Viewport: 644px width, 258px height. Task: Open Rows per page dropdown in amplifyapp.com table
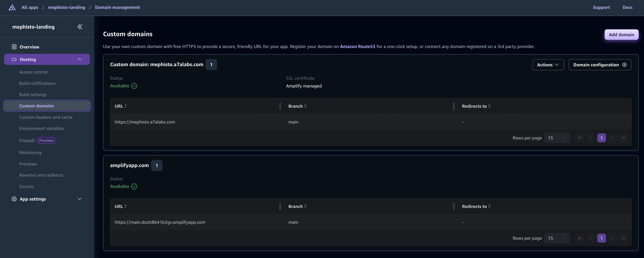click(x=557, y=238)
